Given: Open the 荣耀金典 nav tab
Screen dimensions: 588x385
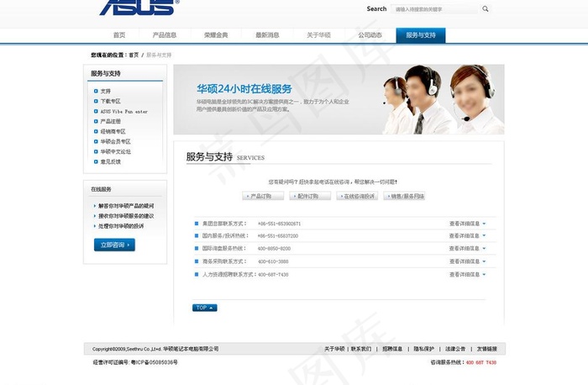Looking at the screenshot, I should (x=216, y=35).
